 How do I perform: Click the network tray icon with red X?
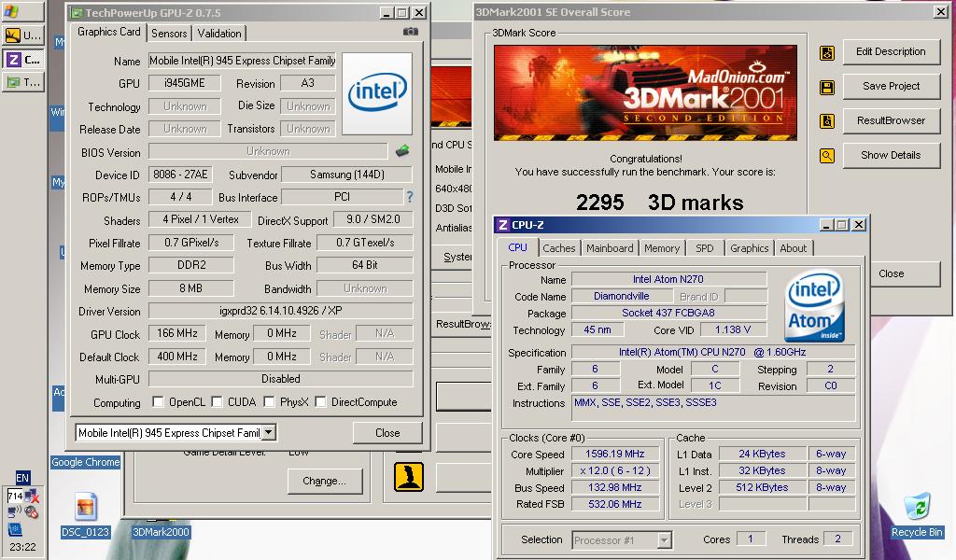coord(32,496)
